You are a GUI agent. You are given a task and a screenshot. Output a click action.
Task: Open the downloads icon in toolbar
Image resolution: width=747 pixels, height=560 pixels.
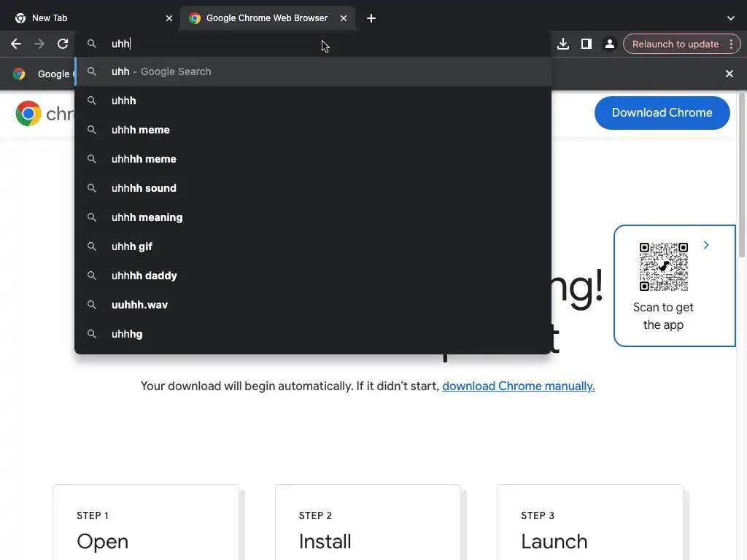563,44
